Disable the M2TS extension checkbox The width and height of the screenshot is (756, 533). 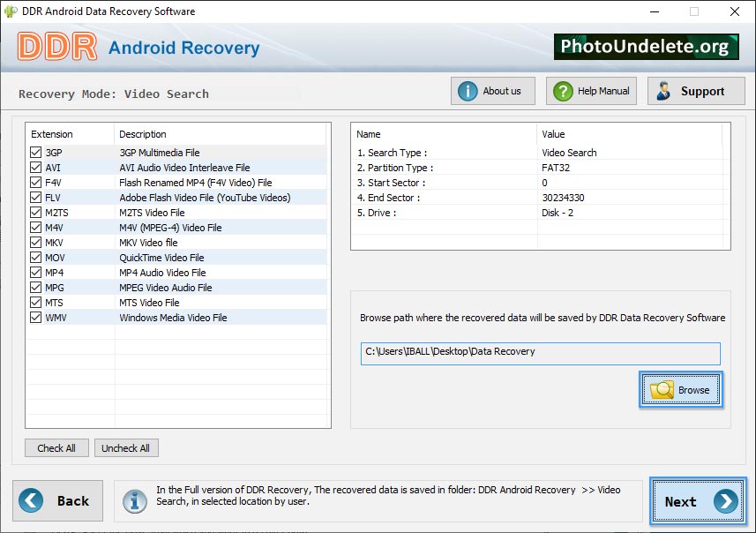point(35,213)
